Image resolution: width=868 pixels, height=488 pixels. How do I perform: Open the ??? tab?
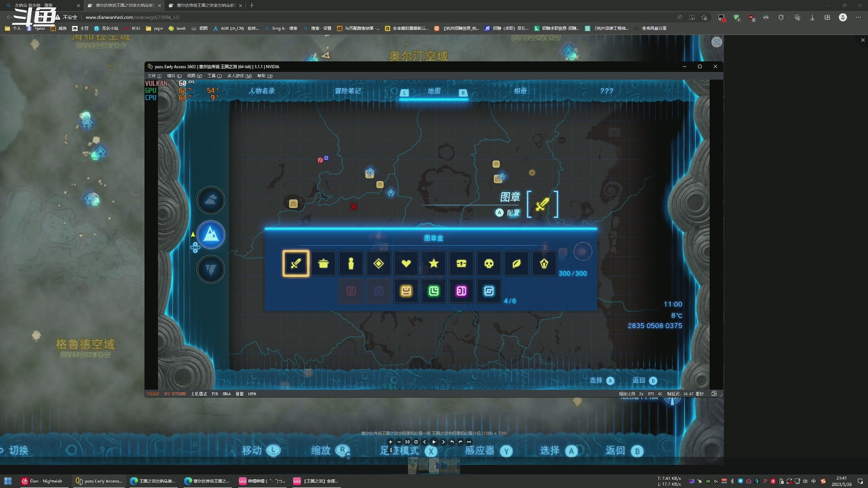point(607,91)
